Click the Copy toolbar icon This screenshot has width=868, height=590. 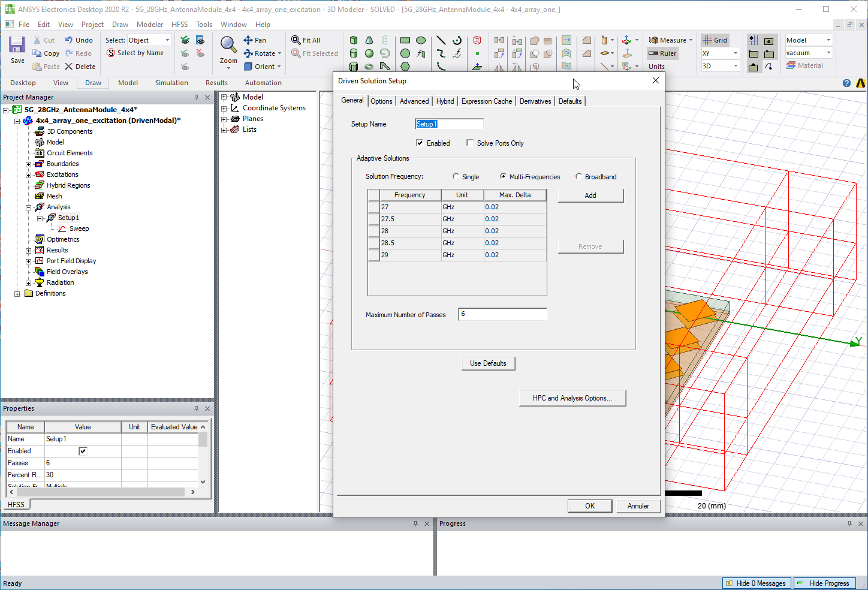(x=37, y=53)
